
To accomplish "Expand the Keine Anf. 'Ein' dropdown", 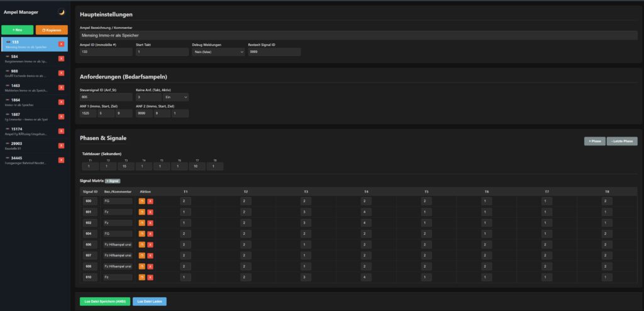I will point(175,97).
